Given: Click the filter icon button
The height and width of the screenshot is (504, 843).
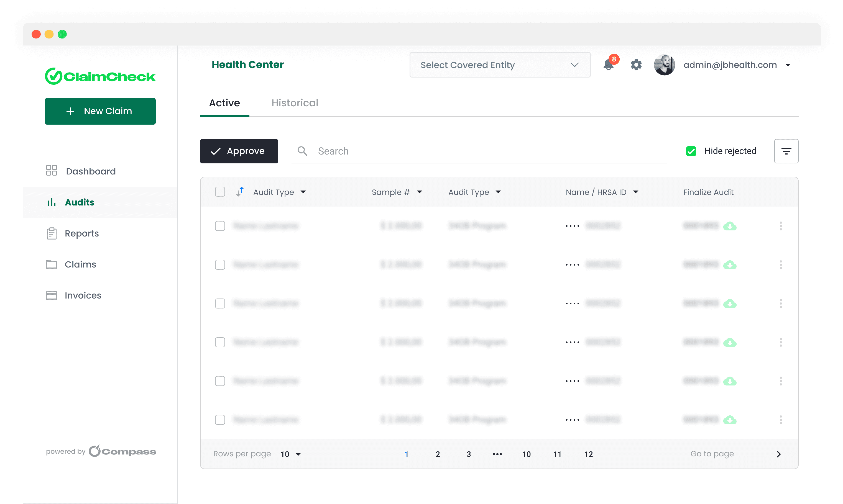Looking at the screenshot, I should coord(786,151).
